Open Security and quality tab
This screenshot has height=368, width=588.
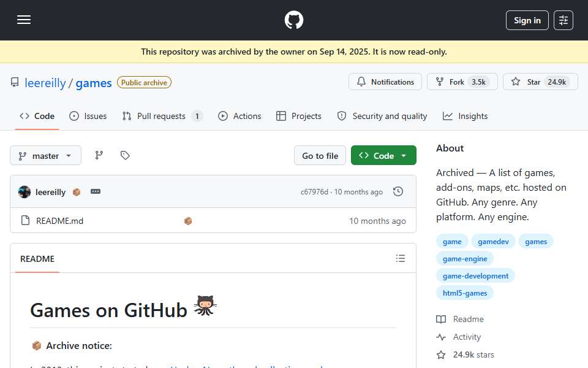pyautogui.click(x=382, y=116)
